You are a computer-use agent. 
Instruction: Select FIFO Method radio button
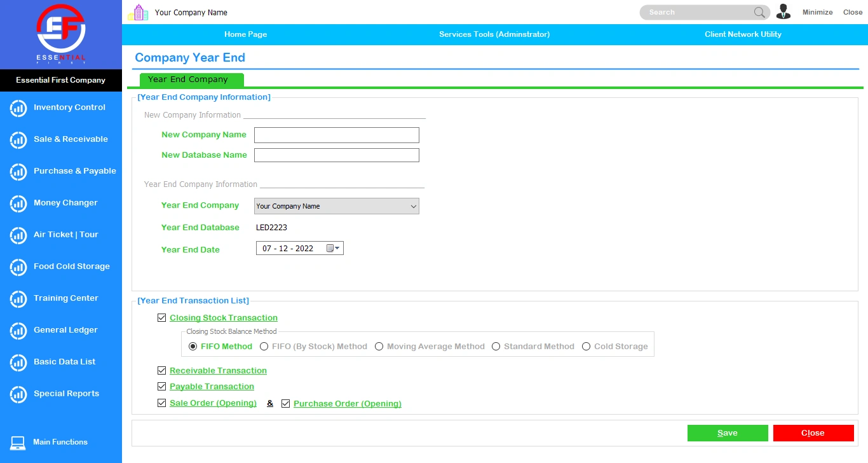tap(193, 347)
